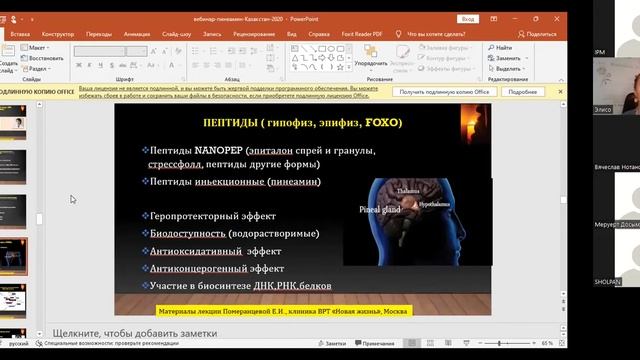Switch to reading view icon

pos(448,343)
